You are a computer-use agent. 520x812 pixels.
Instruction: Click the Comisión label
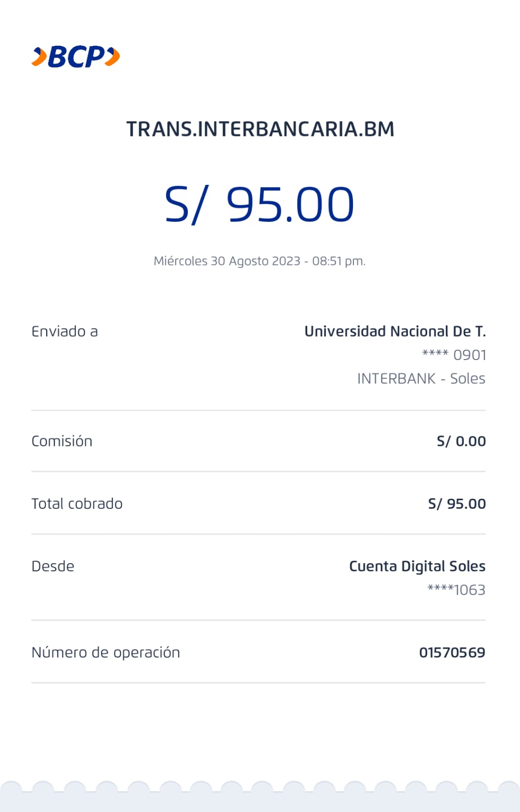(62, 441)
